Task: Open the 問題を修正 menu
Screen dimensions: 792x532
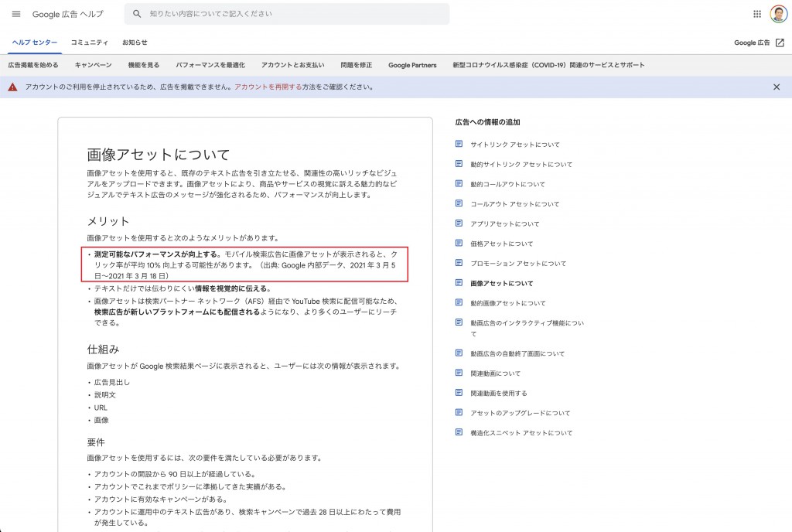Action: click(357, 65)
